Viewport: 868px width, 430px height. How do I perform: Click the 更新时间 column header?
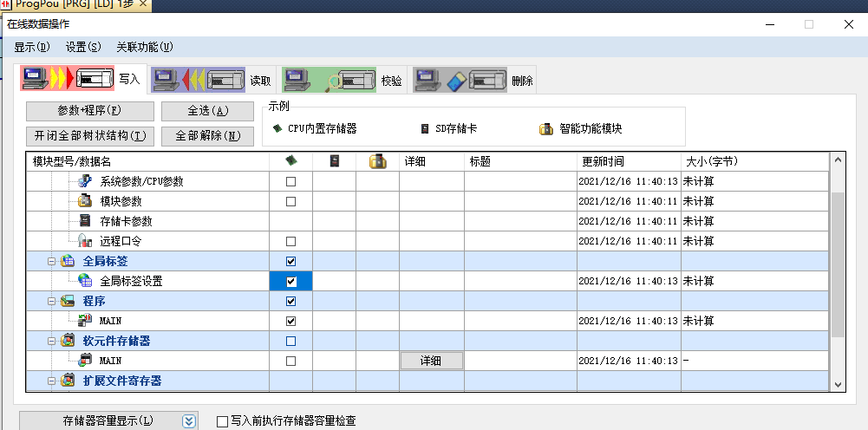[x=629, y=161]
